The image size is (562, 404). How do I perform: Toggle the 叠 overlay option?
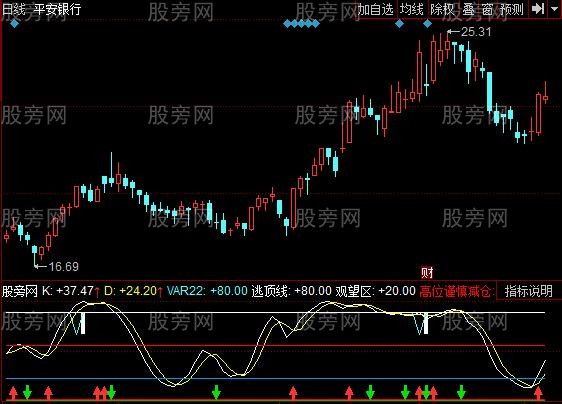[468, 9]
